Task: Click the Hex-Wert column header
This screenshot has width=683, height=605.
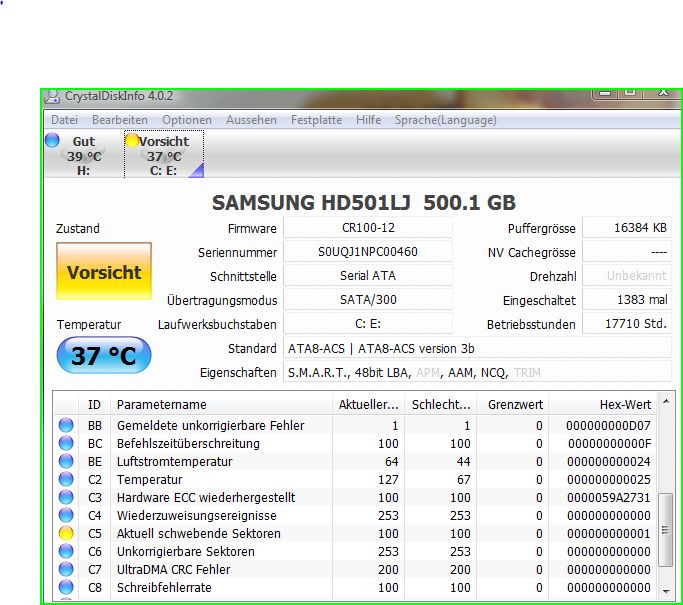Action: pyautogui.click(x=603, y=404)
